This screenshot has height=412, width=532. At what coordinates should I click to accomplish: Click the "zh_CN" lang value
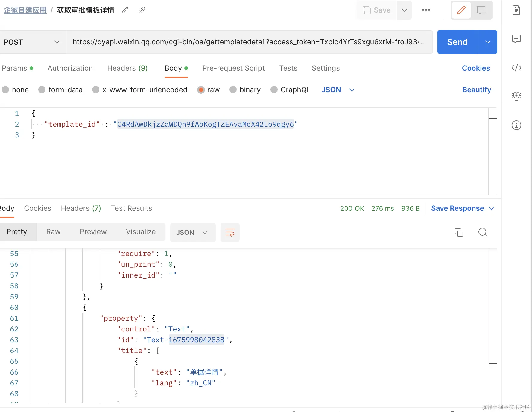tap(200, 383)
